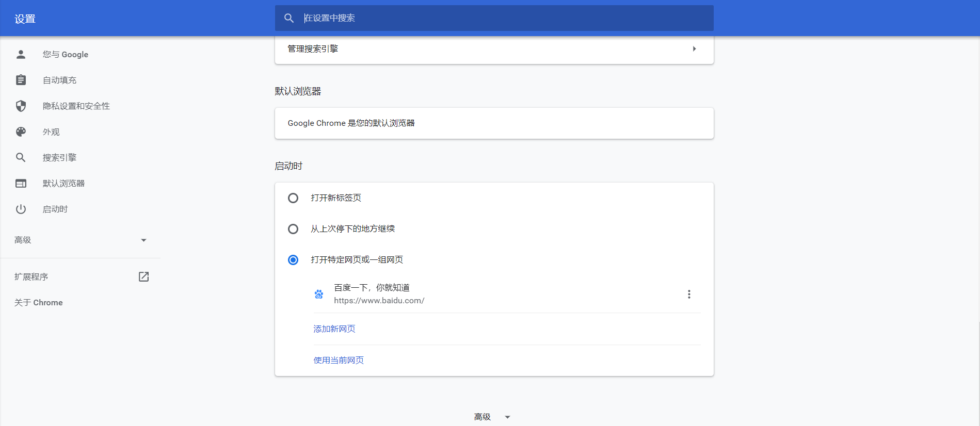980x426 pixels.
Task: Open the 自动填充 sidebar menu item
Action: pyautogui.click(x=59, y=80)
